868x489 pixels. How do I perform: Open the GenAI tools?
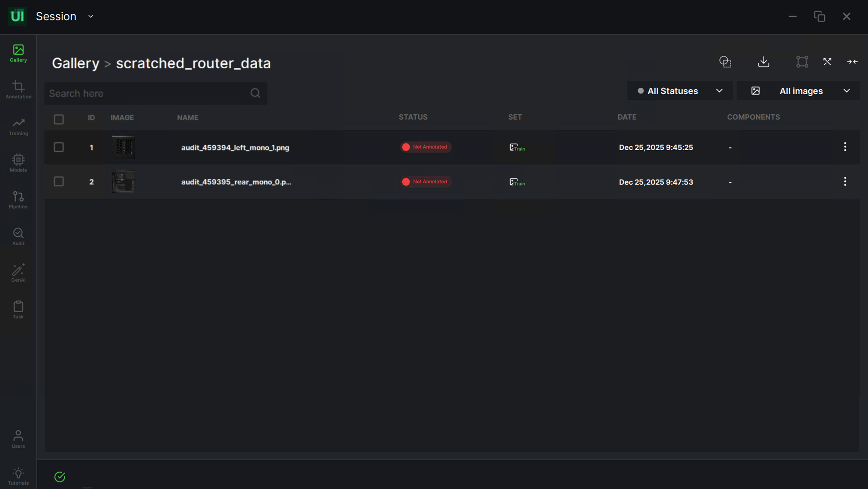coord(18,273)
